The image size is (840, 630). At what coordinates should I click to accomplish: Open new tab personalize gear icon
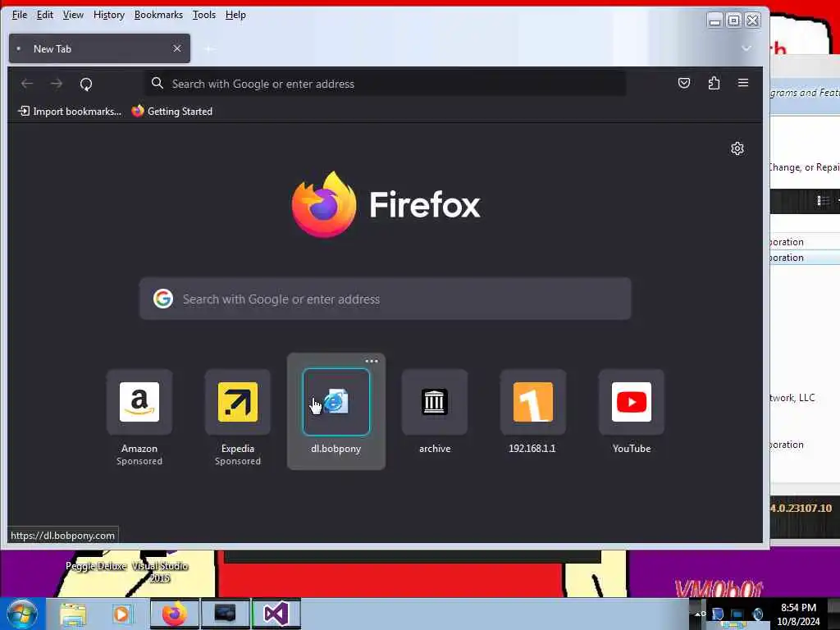point(737,148)
